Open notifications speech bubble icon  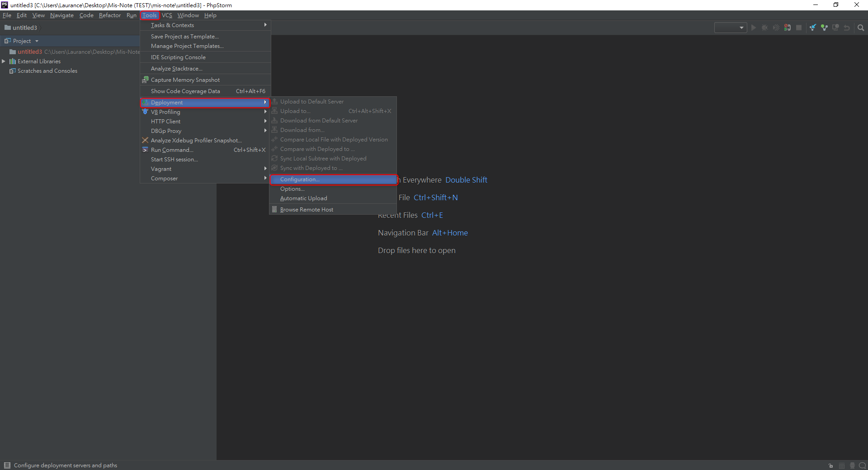pos(863,465)
